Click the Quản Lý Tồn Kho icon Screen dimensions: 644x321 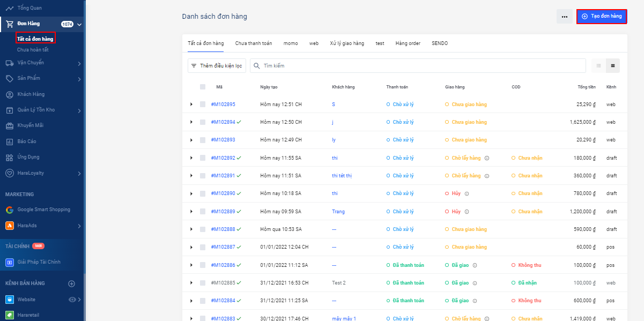click(x=10, y=110)
